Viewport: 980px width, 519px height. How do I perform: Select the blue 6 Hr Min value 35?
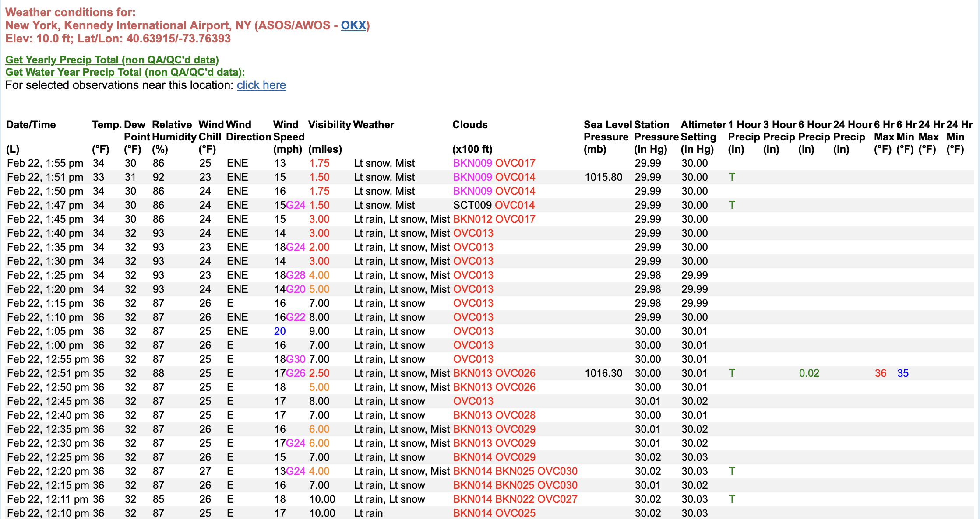coord(902,373)
